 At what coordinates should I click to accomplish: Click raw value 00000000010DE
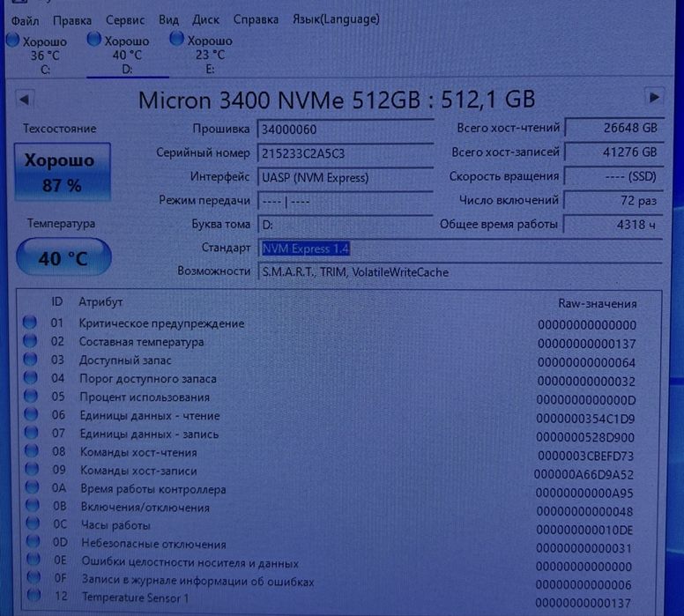[584, 530]
